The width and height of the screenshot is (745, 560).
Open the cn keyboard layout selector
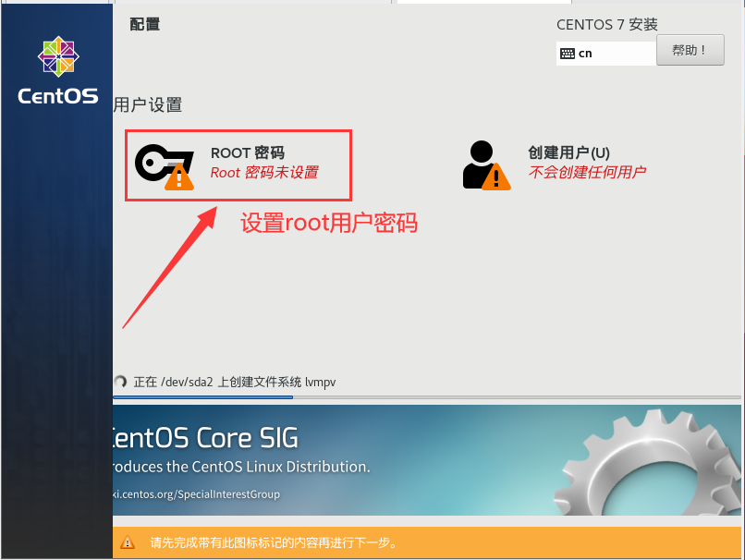(606, 53)
